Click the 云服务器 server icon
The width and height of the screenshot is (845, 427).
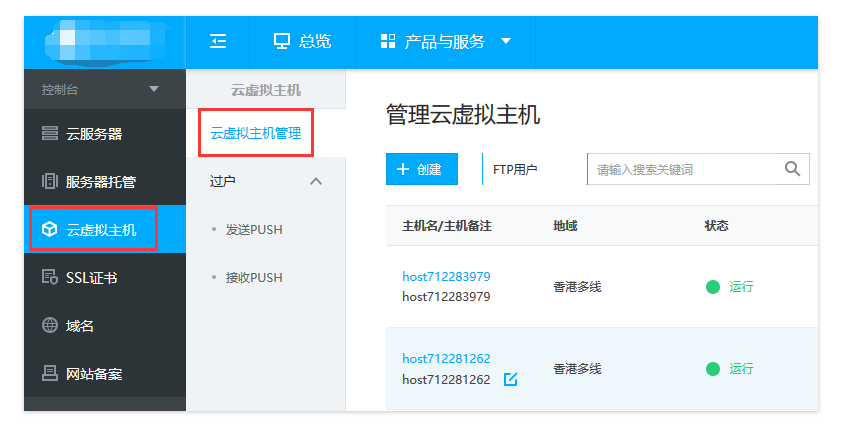[x=49, y=133]
